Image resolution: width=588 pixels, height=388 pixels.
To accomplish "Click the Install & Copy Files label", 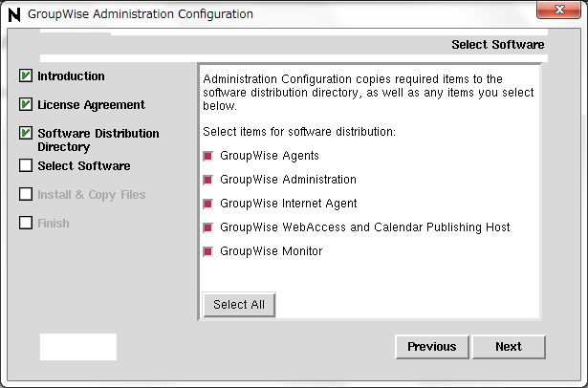I will click(x=92, y=195).
